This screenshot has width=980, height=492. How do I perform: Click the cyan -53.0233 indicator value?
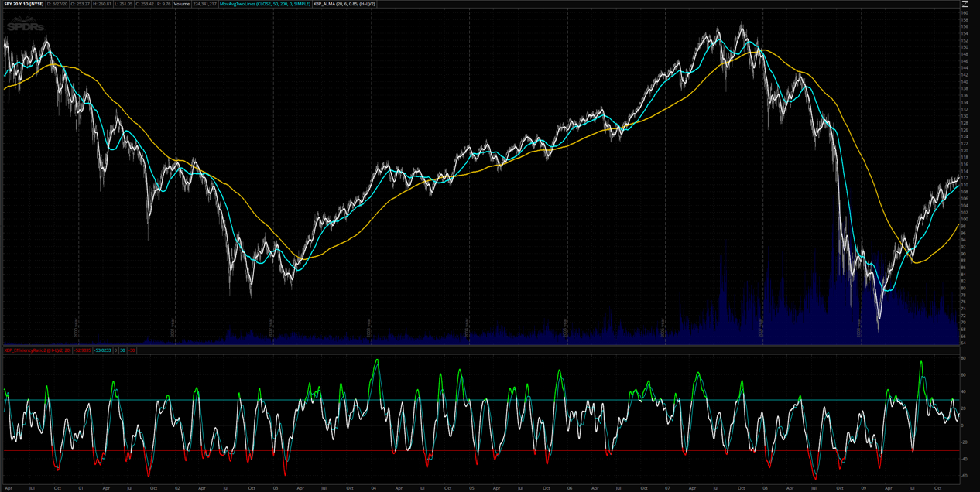(103, 350)
